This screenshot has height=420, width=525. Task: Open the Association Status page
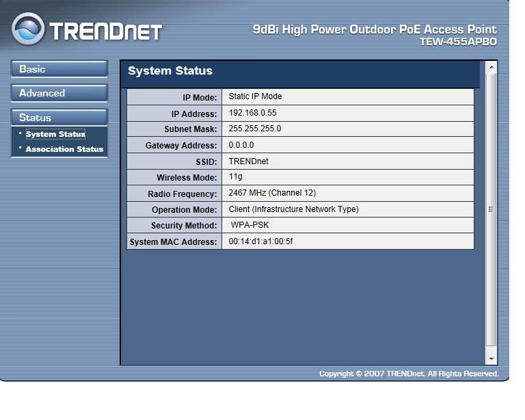tap(65, 149)
